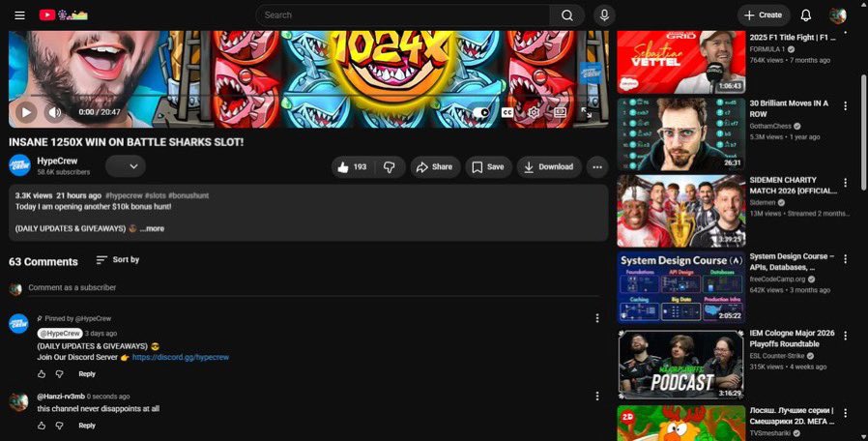Open @Hanzi-rv3mb commenter profile

[x=61, y=397]
